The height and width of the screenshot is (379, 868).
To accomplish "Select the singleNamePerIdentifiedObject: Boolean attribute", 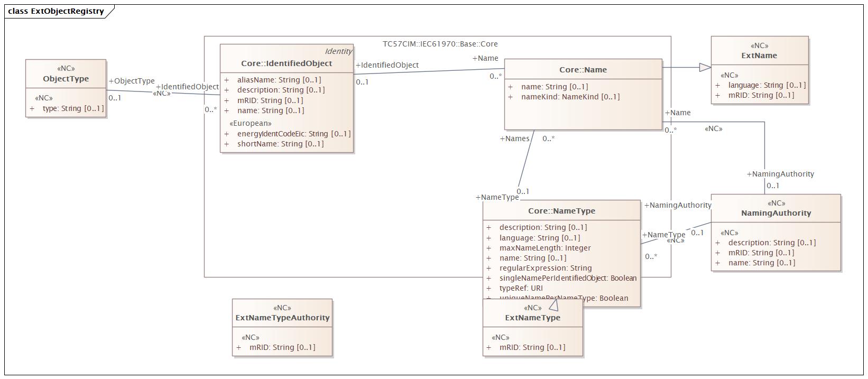I will (567, 278).
